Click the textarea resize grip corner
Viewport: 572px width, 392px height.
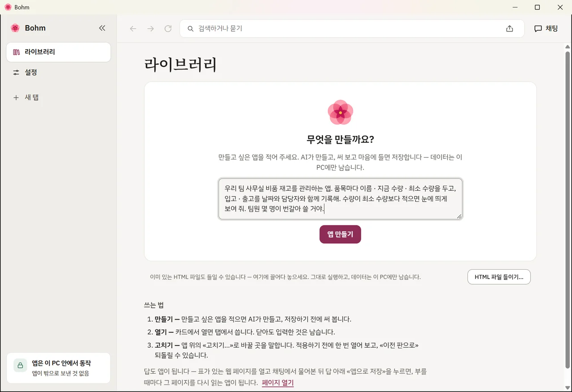coord(458,216)
